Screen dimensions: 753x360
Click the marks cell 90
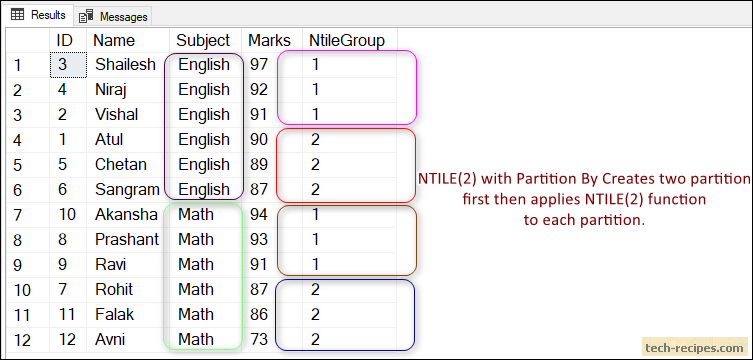click(272, 140)
